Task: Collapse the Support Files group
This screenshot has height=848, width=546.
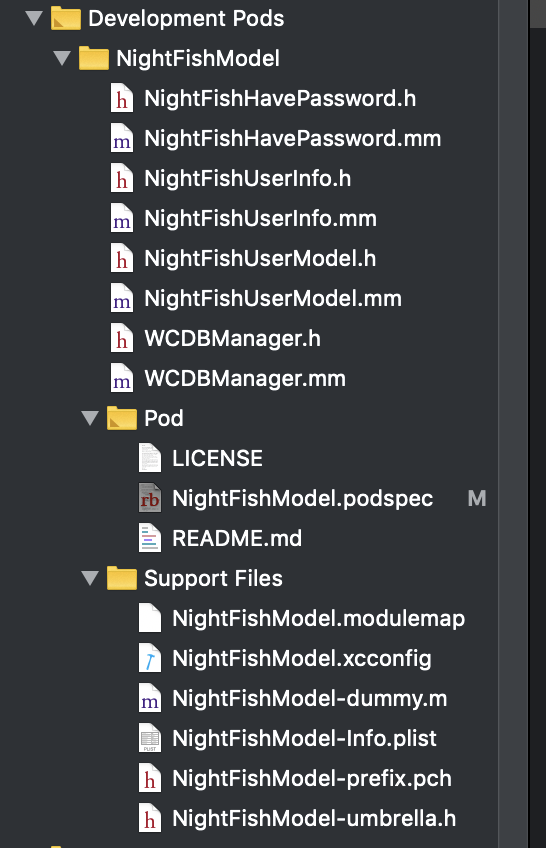Action: (90, 578)
